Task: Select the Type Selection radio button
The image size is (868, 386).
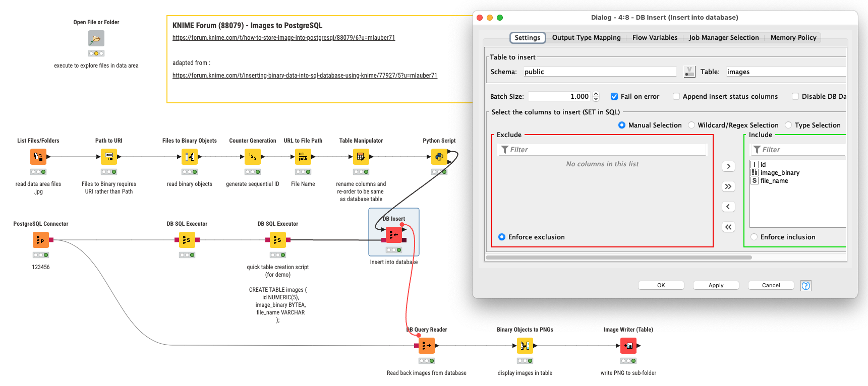Action: (788, 125)
